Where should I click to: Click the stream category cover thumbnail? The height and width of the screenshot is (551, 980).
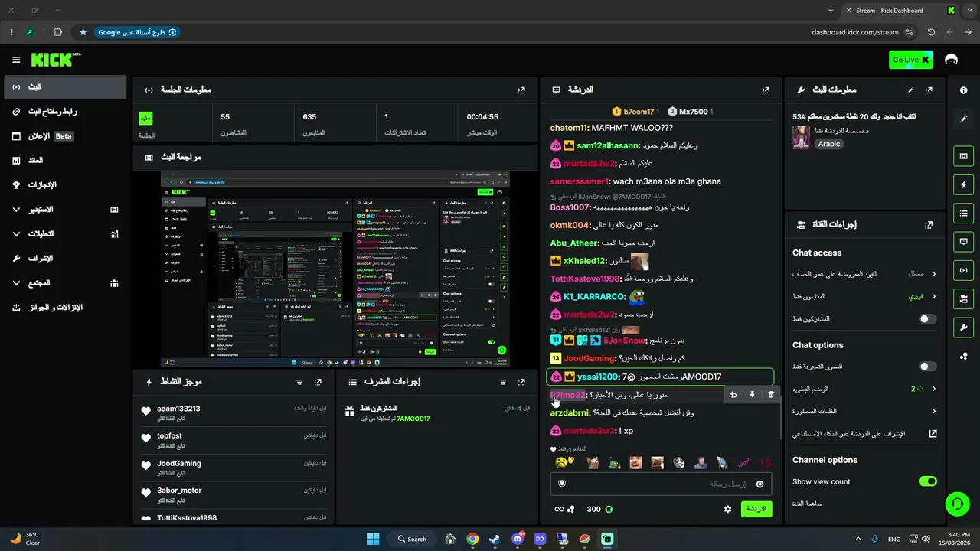[802, 138]
